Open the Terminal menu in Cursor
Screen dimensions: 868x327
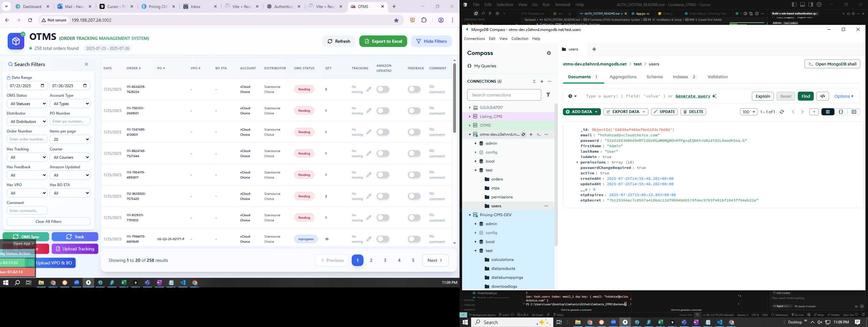tap(562, 5)
